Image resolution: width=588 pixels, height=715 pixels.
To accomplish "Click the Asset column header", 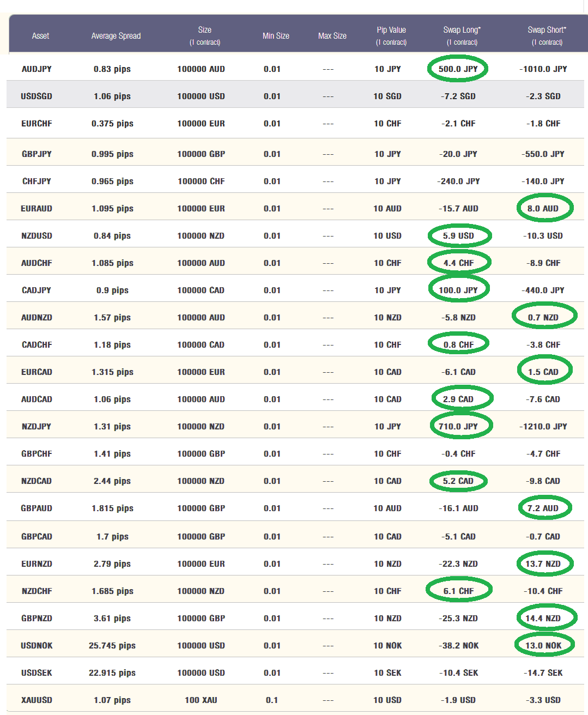I will (x=40, y=36).
